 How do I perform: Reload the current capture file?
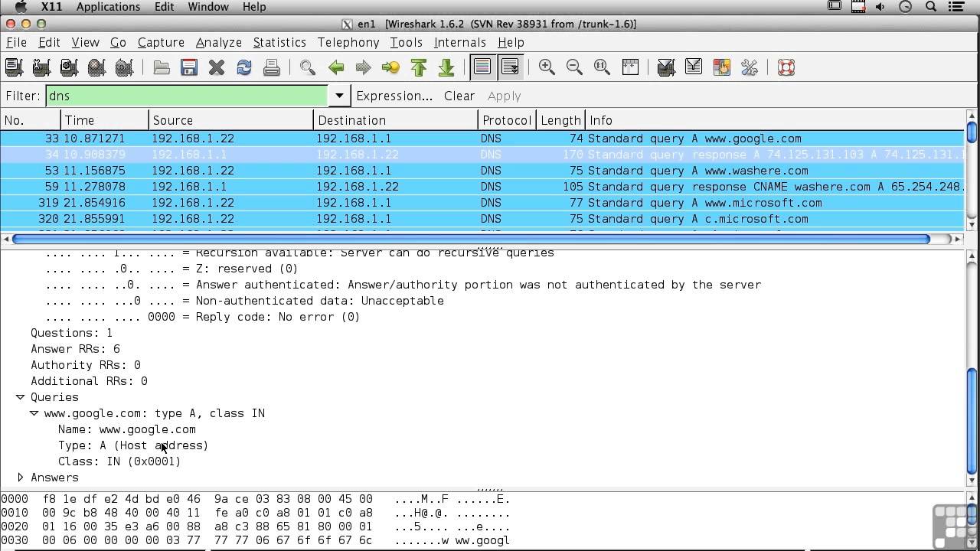coord(244,67)
